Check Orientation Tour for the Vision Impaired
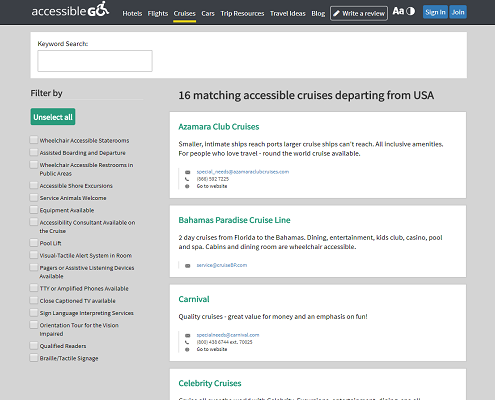 [x=34, y=324]
